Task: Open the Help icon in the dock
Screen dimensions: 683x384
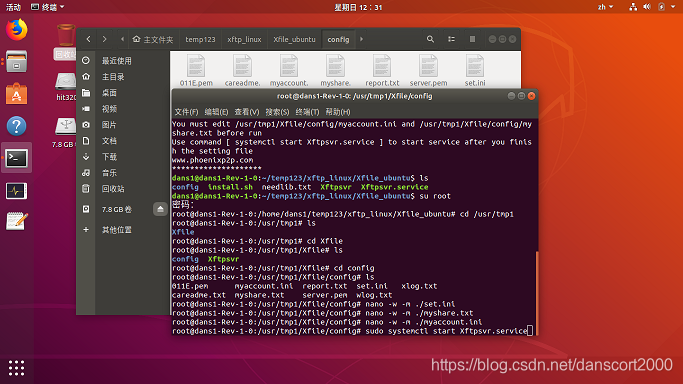Action: tap(17, 126)
